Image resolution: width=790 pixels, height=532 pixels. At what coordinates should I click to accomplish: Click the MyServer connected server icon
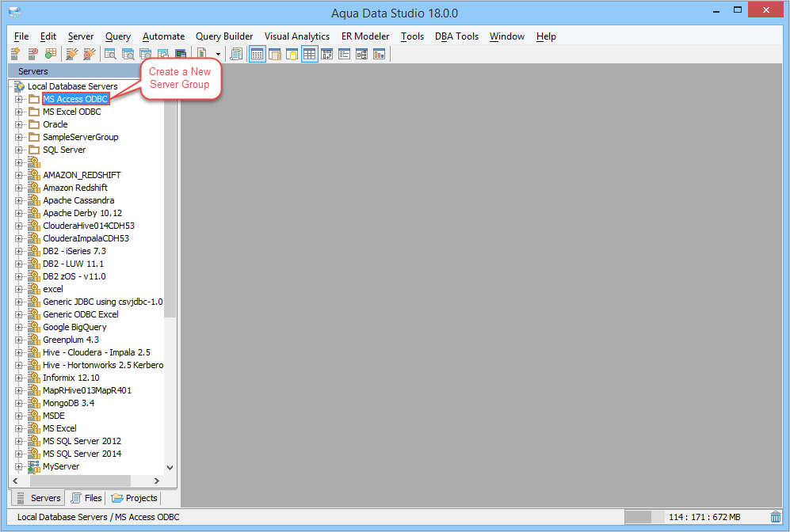pos(34,466)
